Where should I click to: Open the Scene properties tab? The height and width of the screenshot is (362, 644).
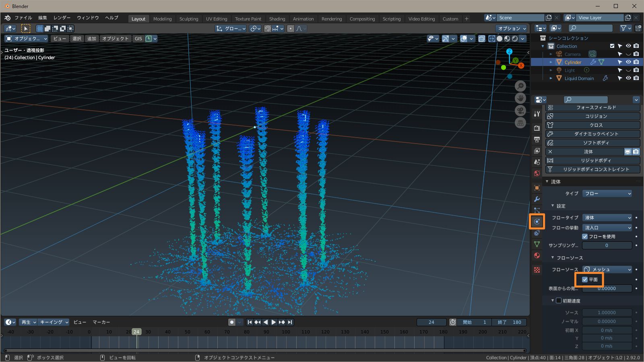tap(537, 162)
